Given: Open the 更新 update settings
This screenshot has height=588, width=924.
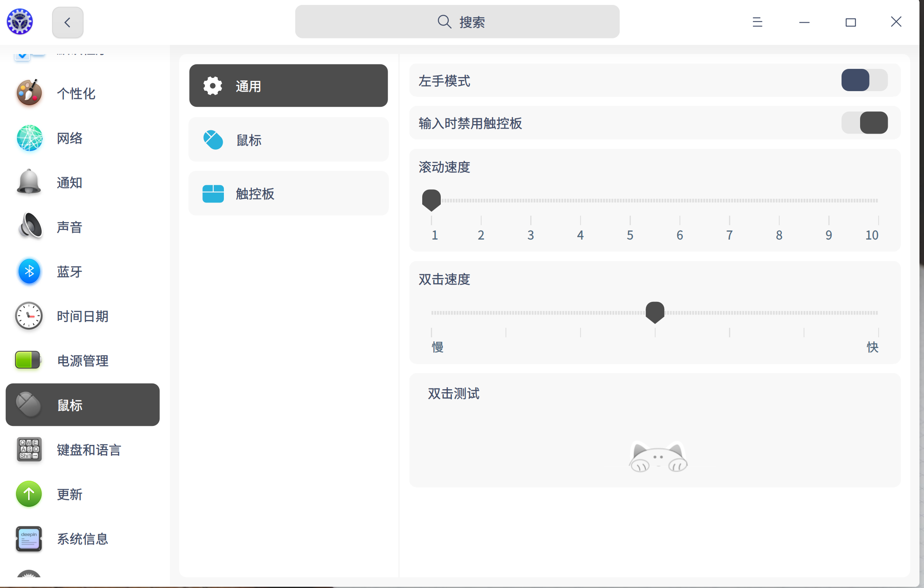Looking at the screenshot, I should pos(69,494).
